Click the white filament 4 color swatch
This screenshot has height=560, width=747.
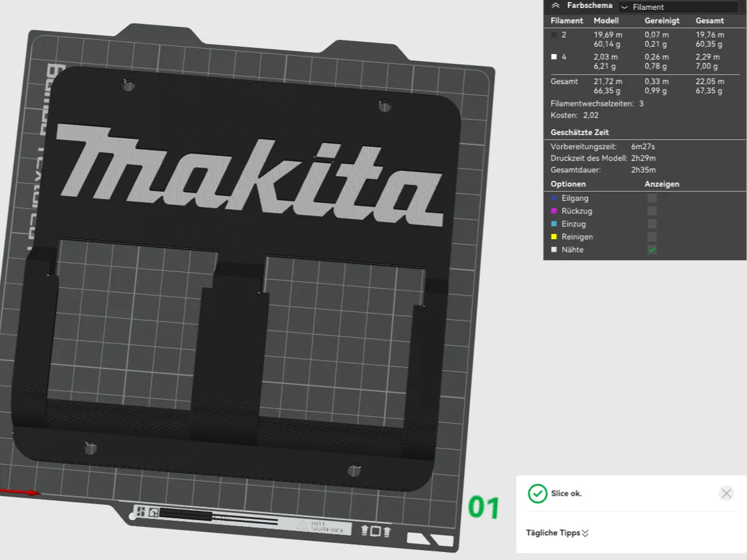554,57
